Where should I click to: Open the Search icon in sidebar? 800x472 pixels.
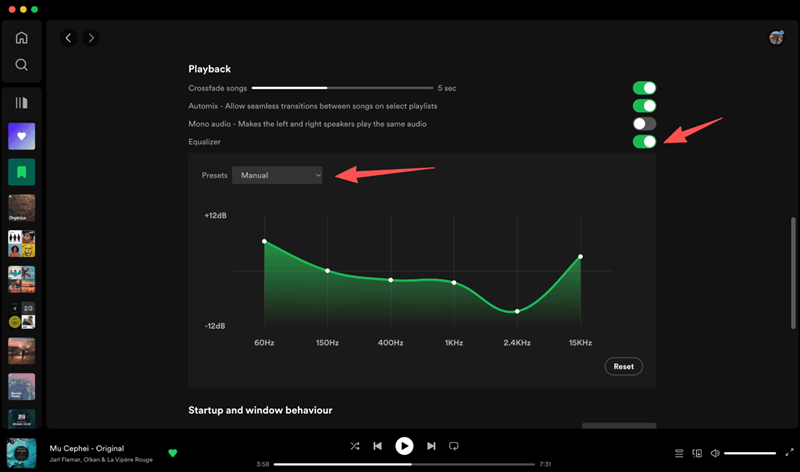pos(21,65)
